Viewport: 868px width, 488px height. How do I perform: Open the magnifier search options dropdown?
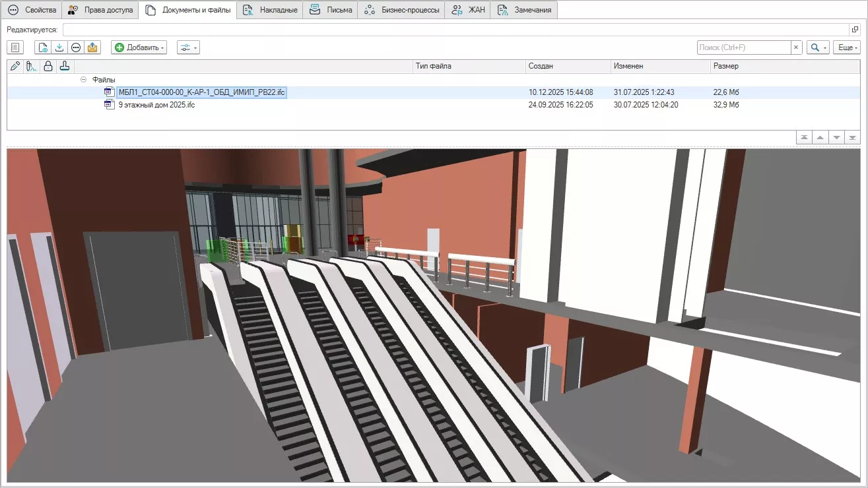tap(818, 47)
